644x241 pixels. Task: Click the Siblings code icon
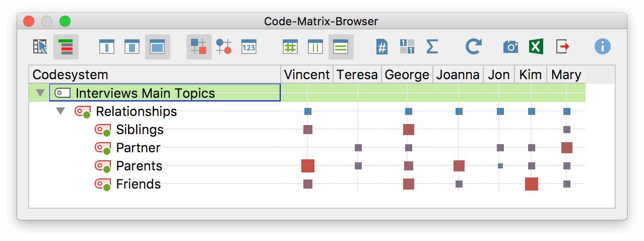point(103,130)
